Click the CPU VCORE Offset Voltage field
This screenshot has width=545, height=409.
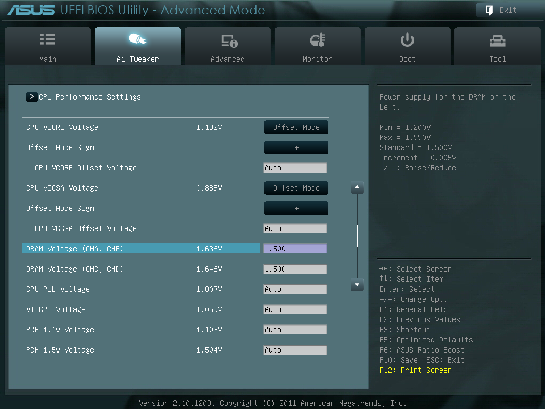point(295,168)
